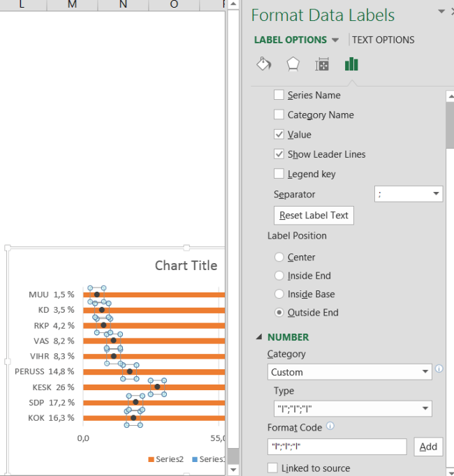Open the Size & Properties icon
Screen dimensions: 454x476
point(322,65)
